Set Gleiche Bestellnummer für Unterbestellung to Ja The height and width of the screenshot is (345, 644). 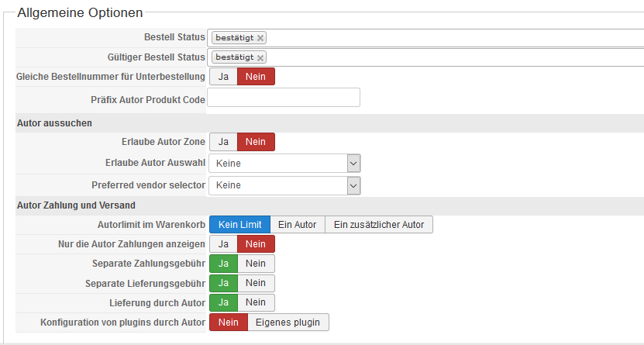(223, 77)
